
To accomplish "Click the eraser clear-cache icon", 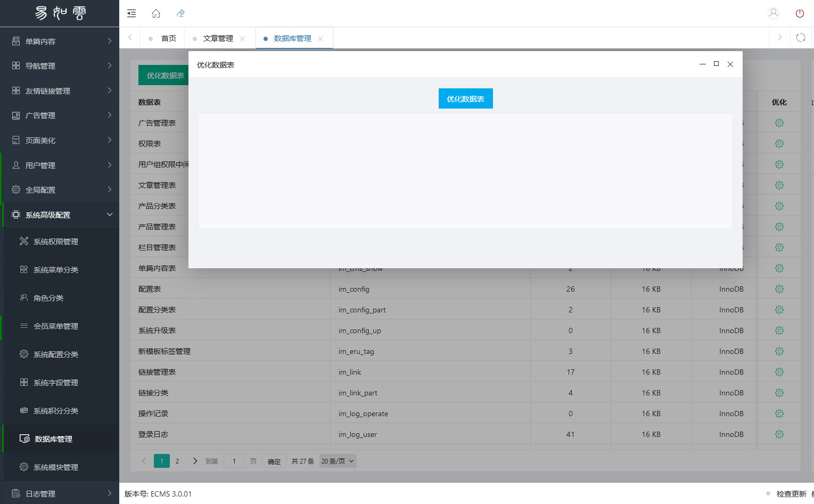I will (x=180, y=13).
